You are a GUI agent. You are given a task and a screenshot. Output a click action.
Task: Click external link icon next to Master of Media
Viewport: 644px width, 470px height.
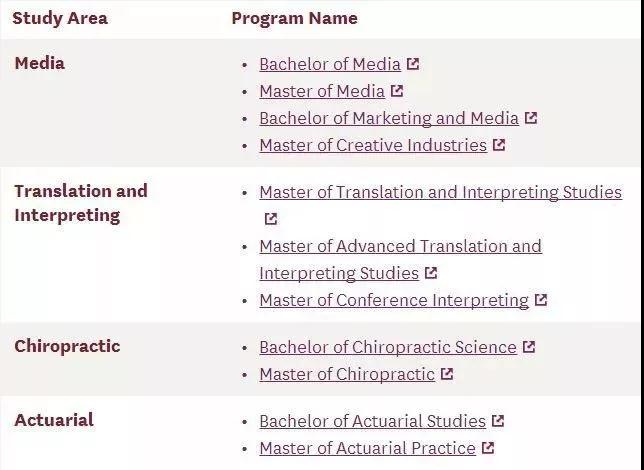[x=397, y=91]
